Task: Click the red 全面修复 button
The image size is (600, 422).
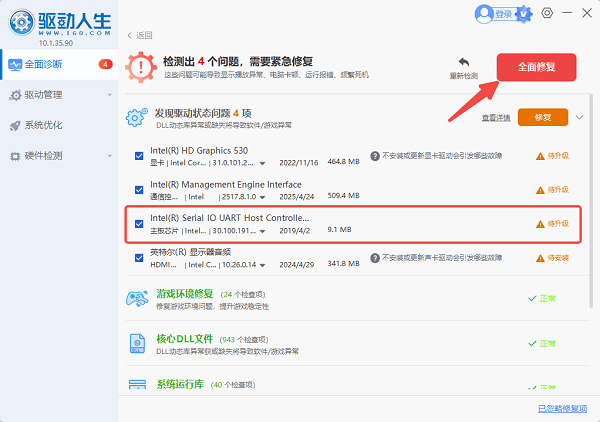Action: point(536,67)
